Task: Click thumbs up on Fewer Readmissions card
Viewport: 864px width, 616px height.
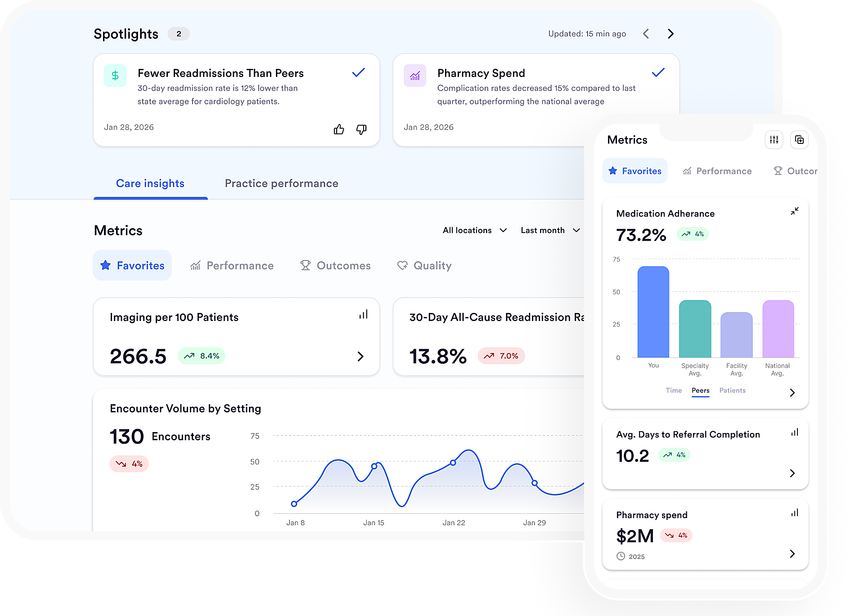Action: (x=339, y=129)
